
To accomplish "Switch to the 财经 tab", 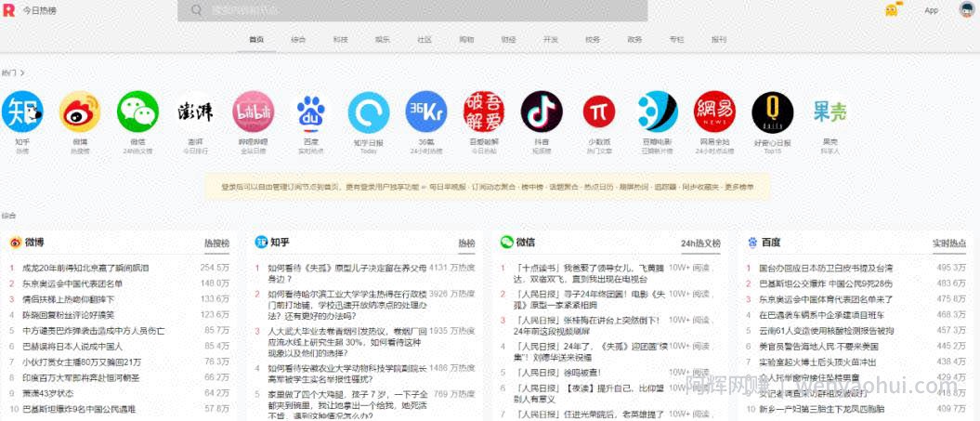I will tap(508, 39).
